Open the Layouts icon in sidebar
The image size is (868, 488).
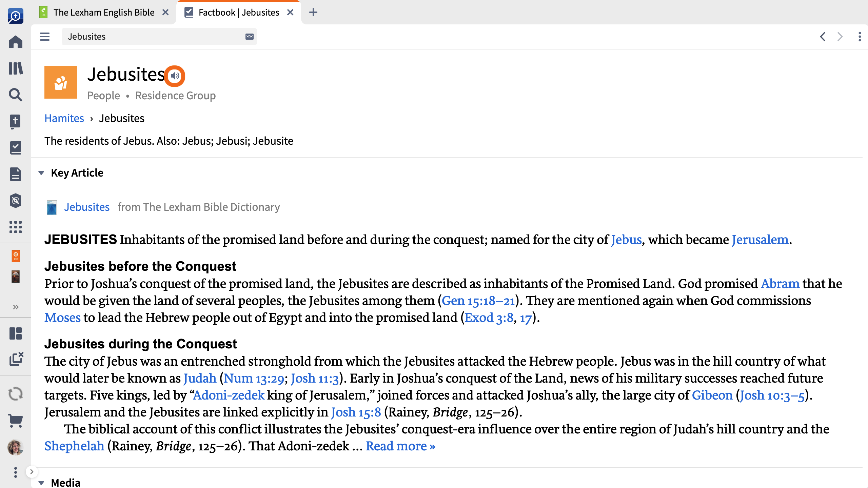[16, 333]
